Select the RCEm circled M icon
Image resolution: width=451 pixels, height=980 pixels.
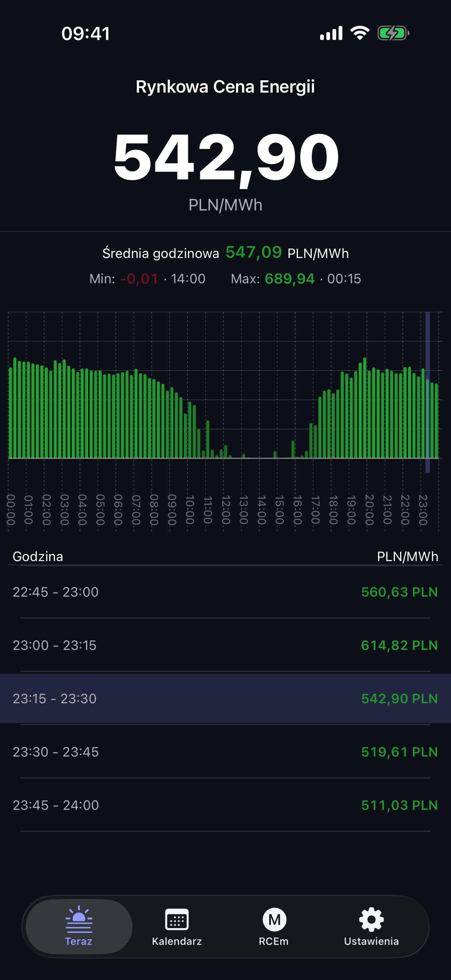(274, 920)
